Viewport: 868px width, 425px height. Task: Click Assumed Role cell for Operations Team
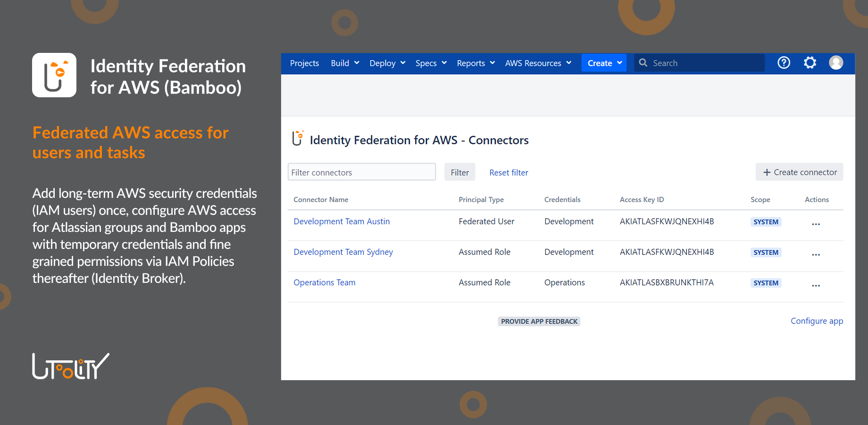pyautogui.click(x=484, y=282)
